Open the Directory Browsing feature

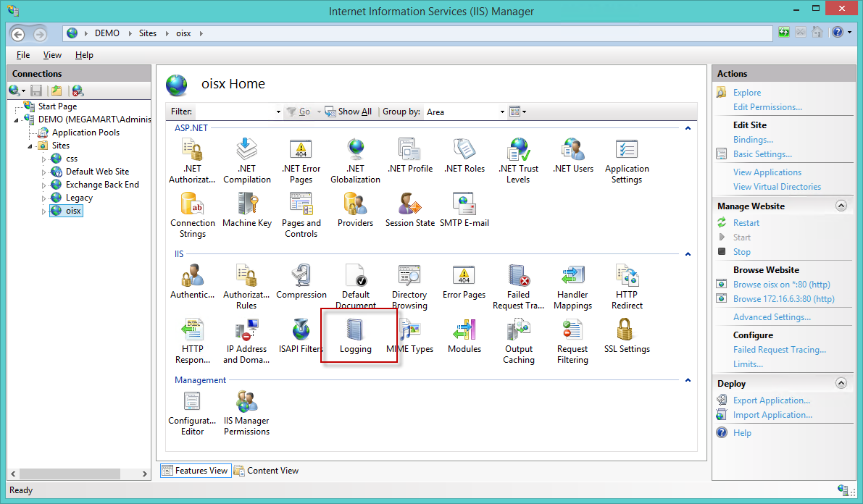point(409,287)
